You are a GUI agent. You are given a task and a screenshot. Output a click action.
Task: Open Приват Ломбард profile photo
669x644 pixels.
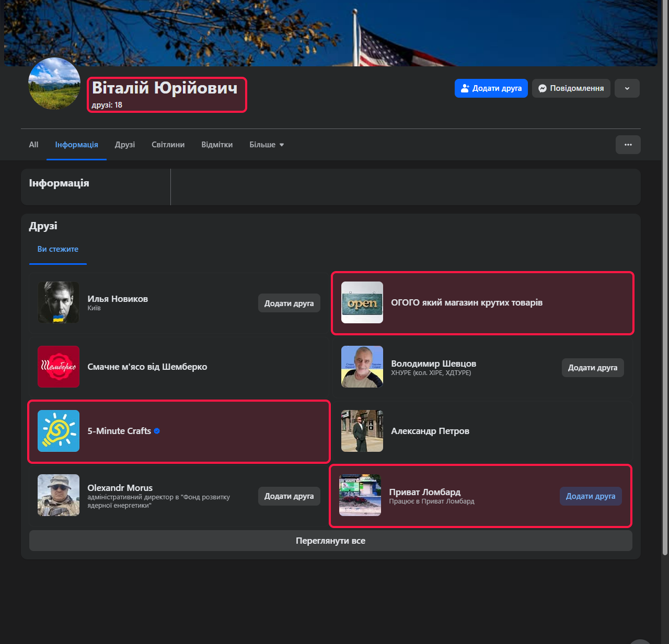tap(360, 495)
